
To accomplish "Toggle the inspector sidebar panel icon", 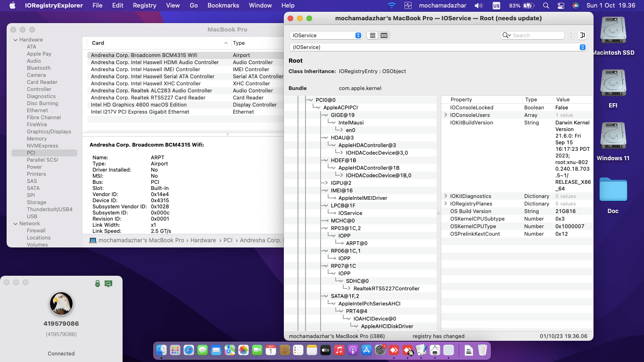I will pyautogui.click(x=582, y=35).
